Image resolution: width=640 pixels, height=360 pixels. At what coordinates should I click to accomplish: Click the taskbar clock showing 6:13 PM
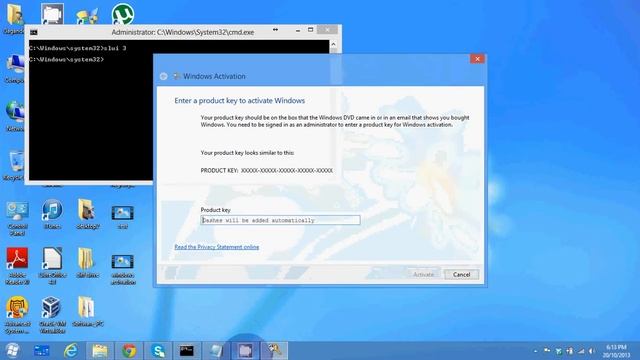tap(616, 351)
